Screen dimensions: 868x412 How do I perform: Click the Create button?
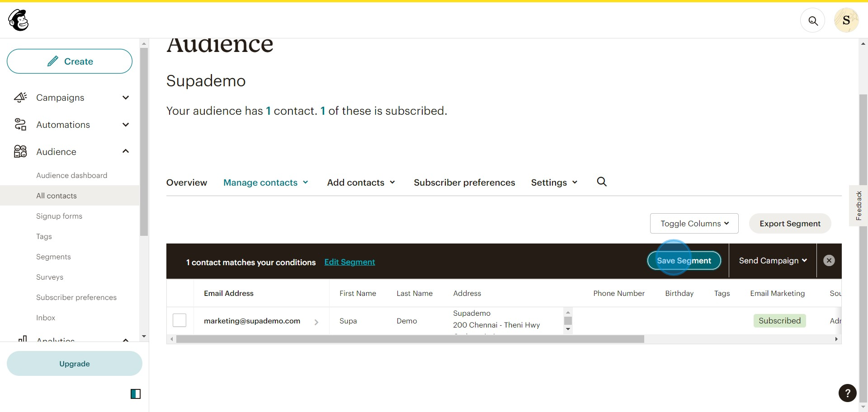(70, 61)
